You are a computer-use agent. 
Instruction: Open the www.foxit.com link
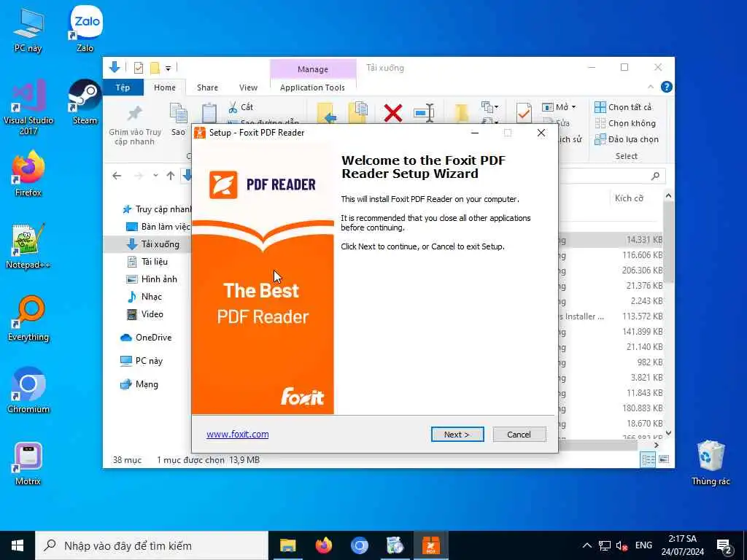click(x=237, y=435)
